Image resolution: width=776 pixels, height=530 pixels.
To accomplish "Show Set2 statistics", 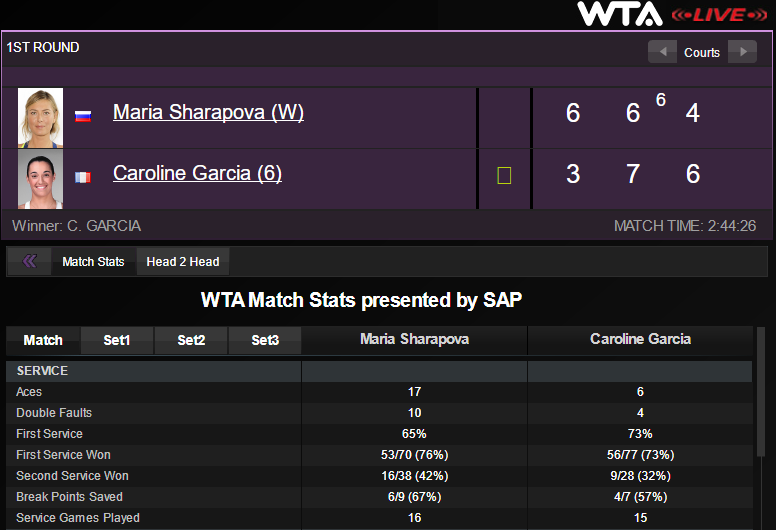I will pos(191,340).
